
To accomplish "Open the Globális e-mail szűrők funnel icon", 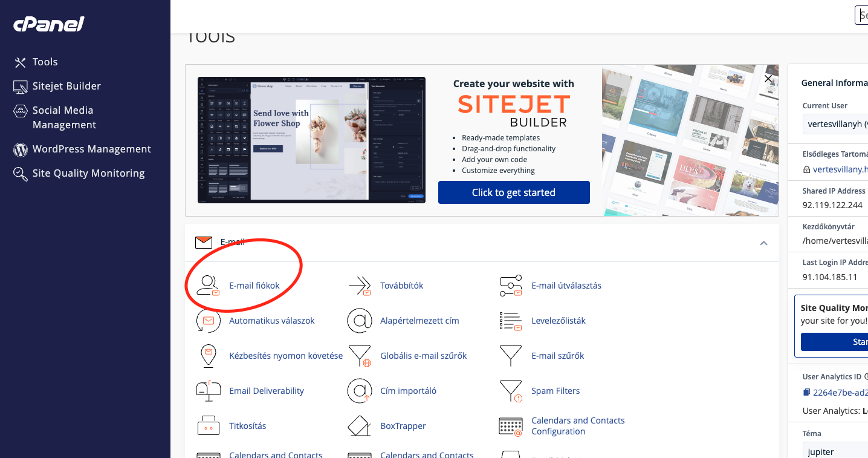I will (360, 356).
